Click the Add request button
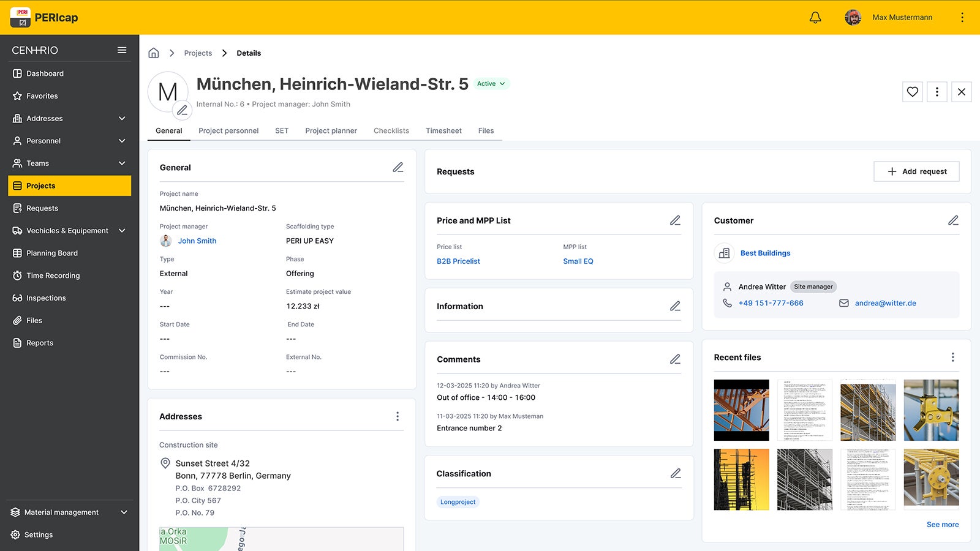This screenshot has width=980, height=551. (916, 171)
